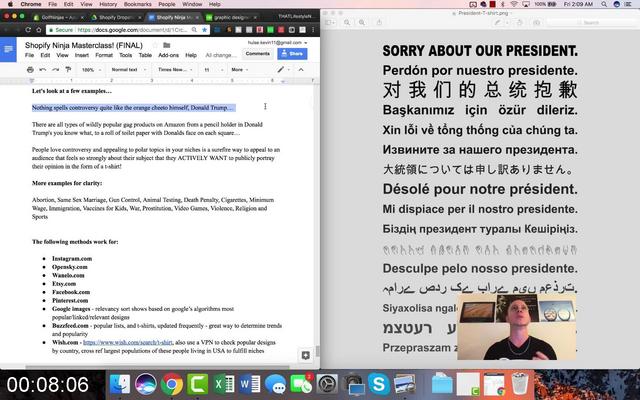640x400 pixels.
Task: Follow the wish.com search t-shirt link
Action: coord(128,342)
